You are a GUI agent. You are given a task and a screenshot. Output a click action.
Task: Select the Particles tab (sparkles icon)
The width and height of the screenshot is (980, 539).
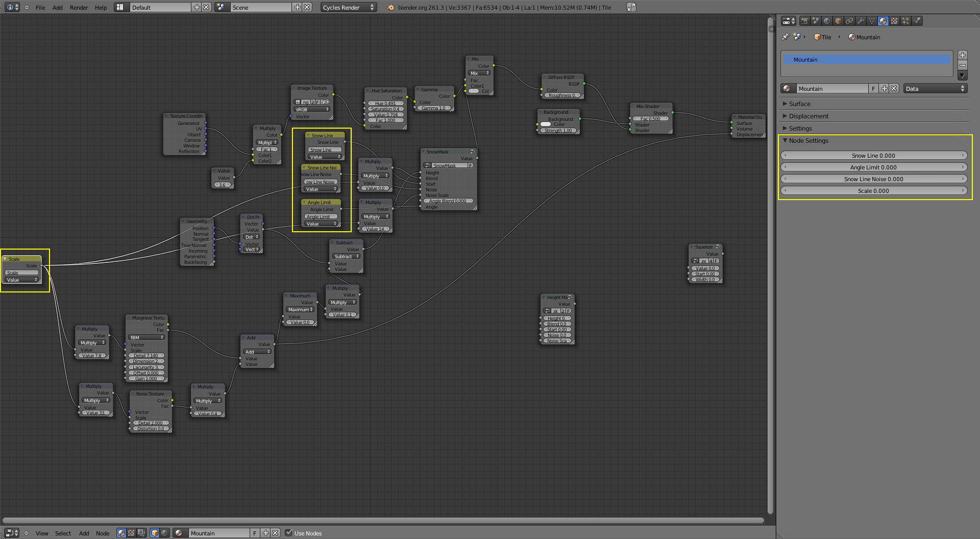click(x=905, y=21)
